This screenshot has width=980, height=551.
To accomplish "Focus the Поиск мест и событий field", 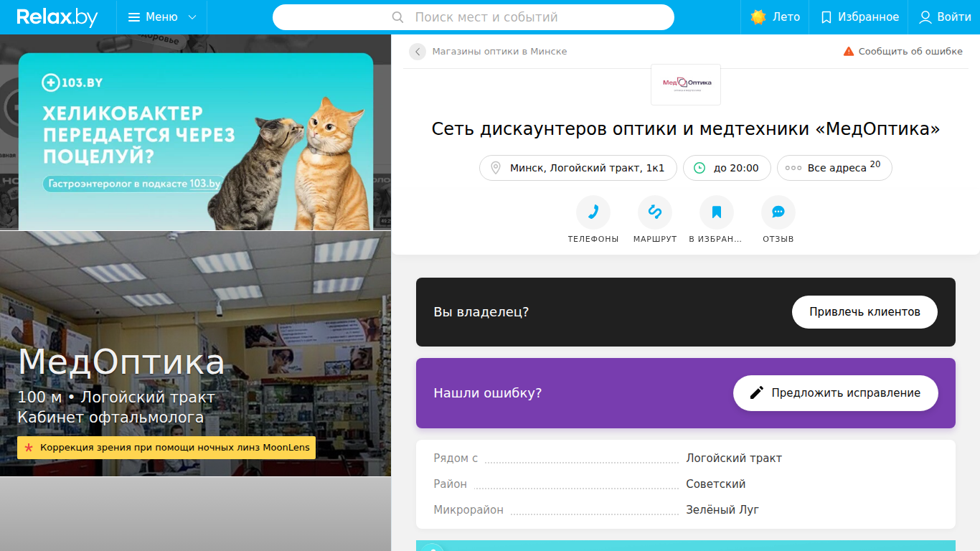I will click(473, 17).
